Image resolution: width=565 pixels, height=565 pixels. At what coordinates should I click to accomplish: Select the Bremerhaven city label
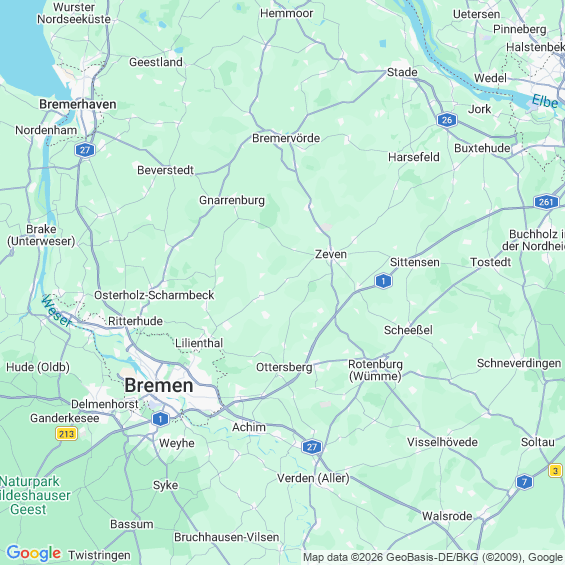[78, 104]
